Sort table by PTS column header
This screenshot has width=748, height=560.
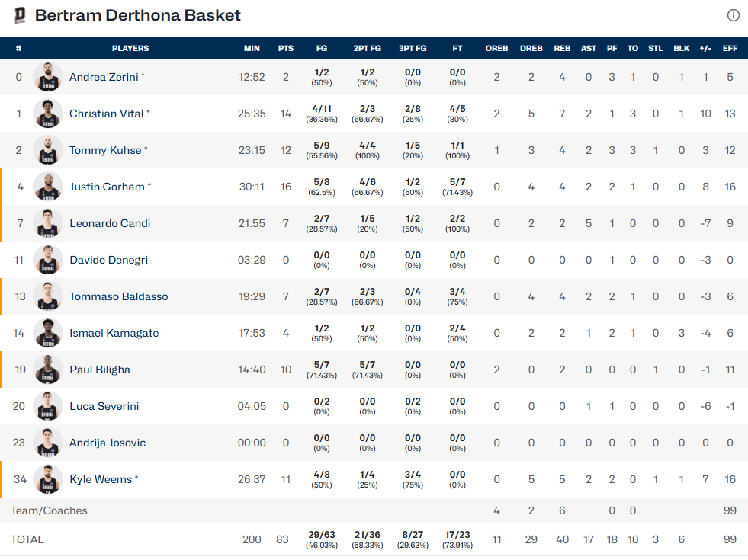click(286, 48)
